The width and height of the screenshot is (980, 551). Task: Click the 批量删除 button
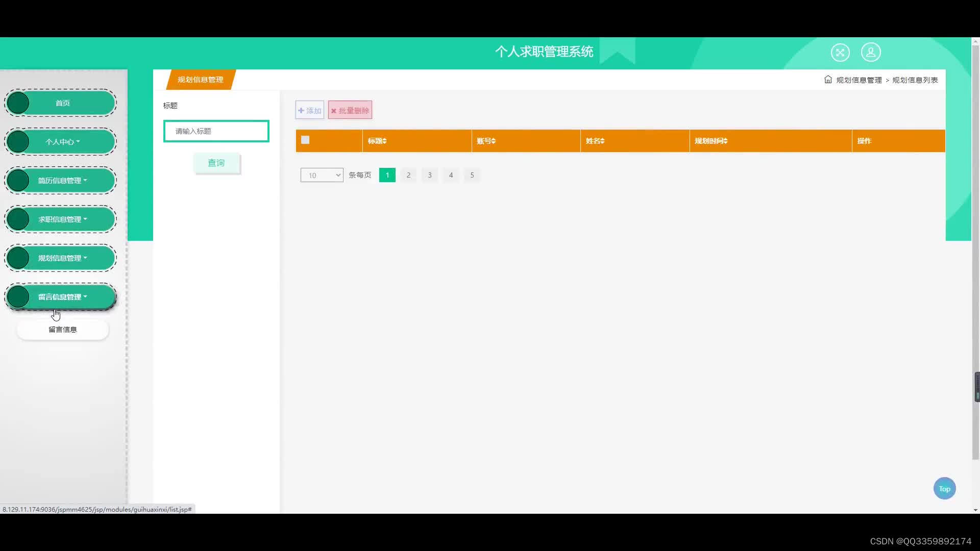click(x=350, y=110)
